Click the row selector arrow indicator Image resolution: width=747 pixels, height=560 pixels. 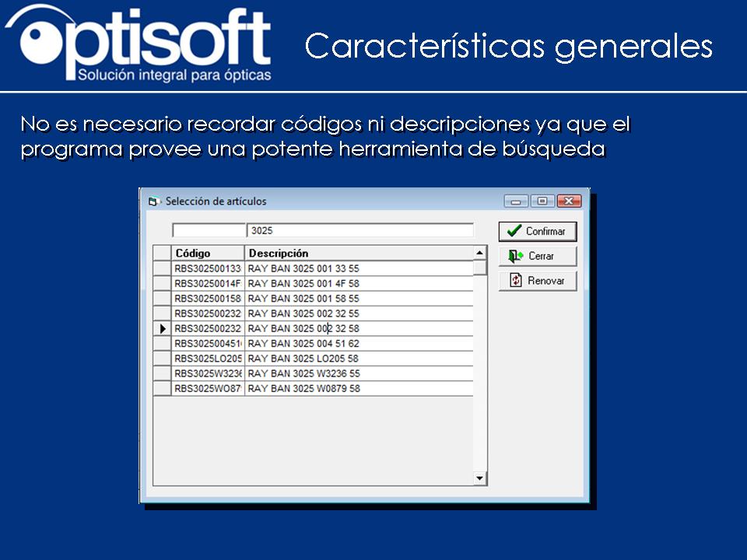click(x=163, y=328)
